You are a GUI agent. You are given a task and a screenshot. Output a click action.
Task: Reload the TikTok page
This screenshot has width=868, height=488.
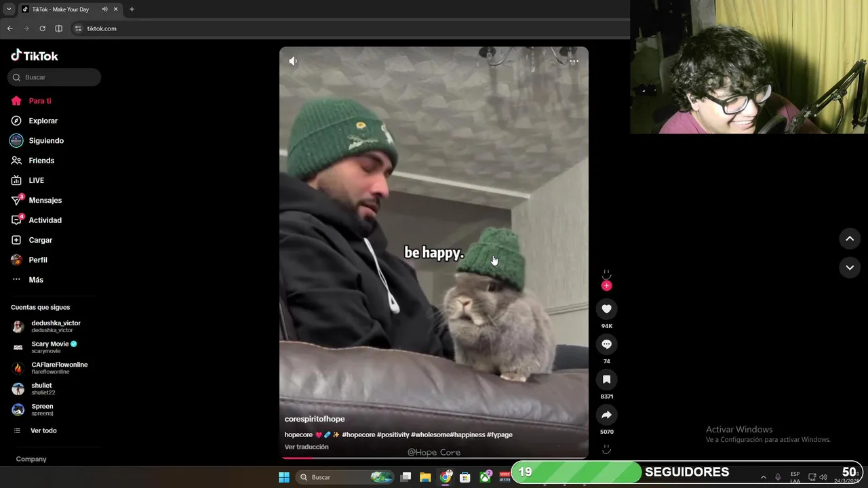pyautogui.click(x=42, y=28)
